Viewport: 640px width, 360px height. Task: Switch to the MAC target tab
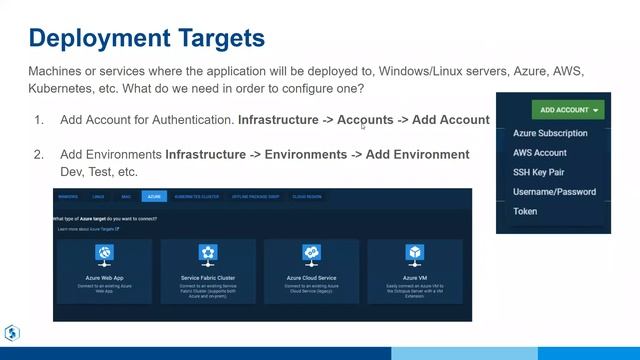click(126, 197)
